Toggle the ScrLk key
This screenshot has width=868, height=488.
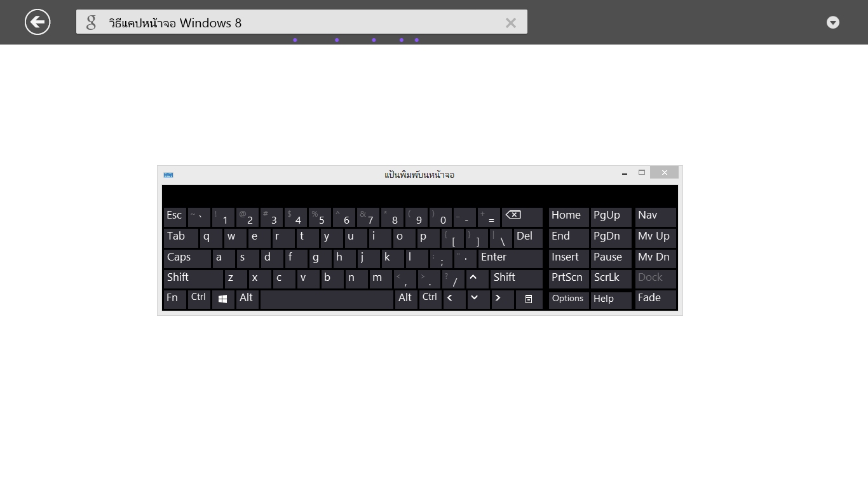(x=611, y=279)
